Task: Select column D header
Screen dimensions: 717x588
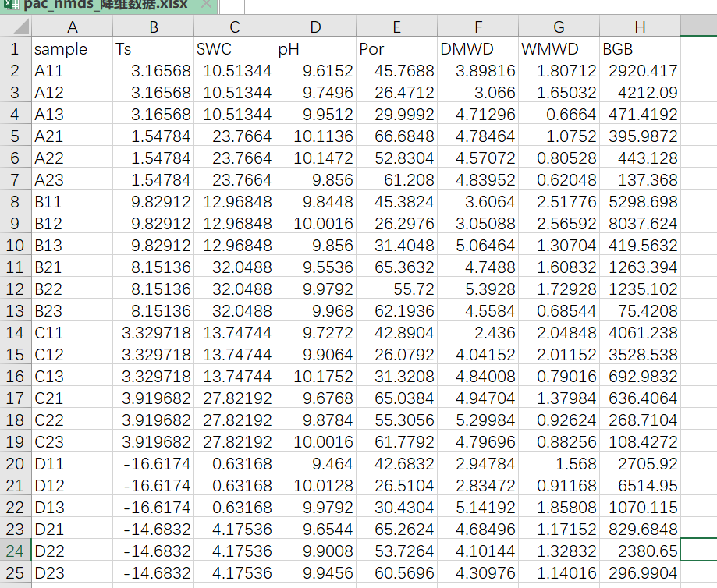Action: 315,27
